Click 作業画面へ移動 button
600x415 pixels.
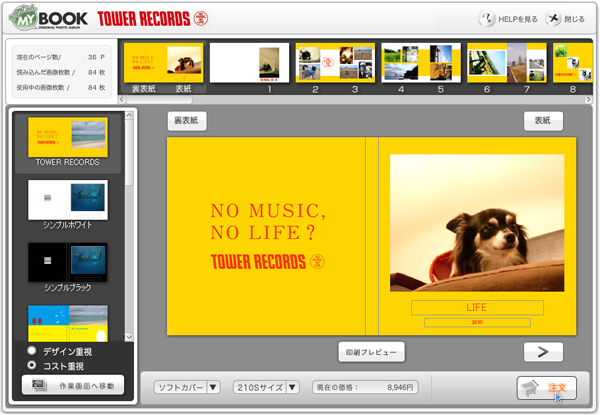(x=73, y=385)
